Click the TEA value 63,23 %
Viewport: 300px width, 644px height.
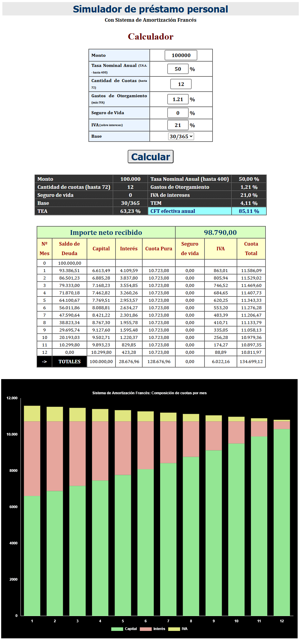[130, 211]
